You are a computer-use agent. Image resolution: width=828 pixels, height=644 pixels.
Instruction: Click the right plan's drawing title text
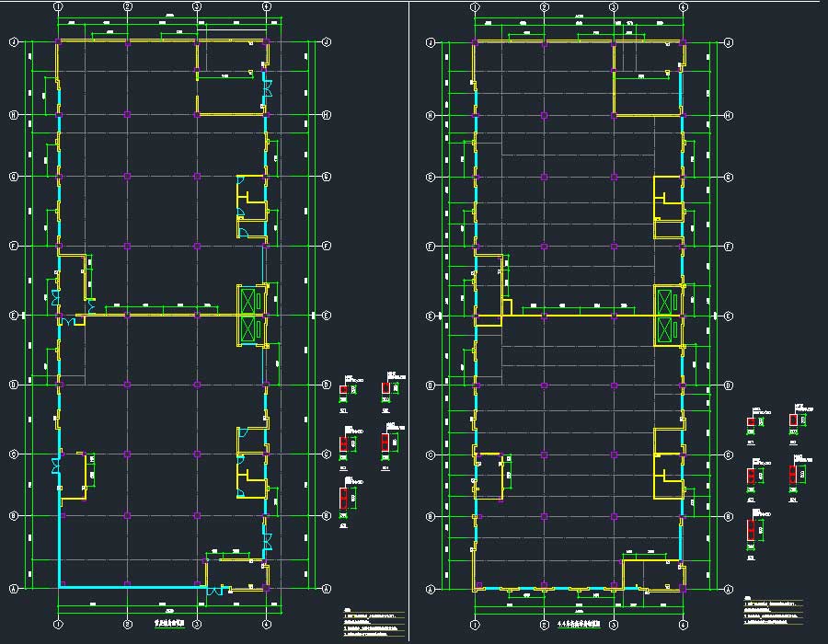(x=578, y=624)
